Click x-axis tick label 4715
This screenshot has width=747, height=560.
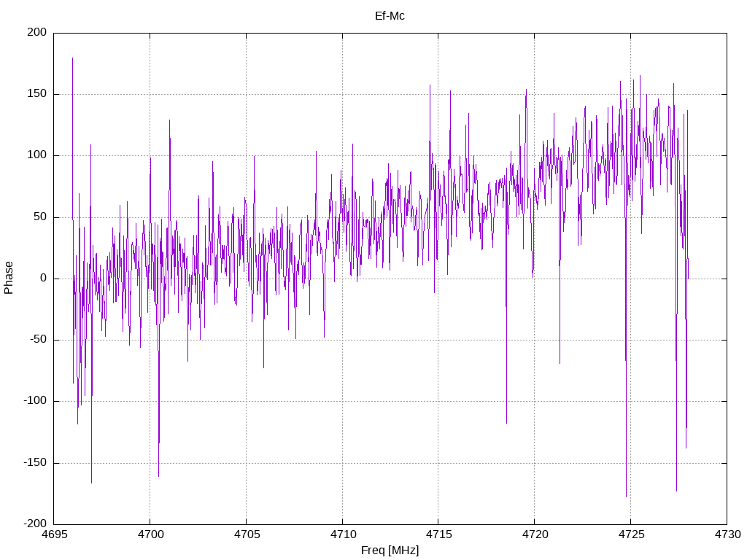pyautogui.click(x=438, y=534)
